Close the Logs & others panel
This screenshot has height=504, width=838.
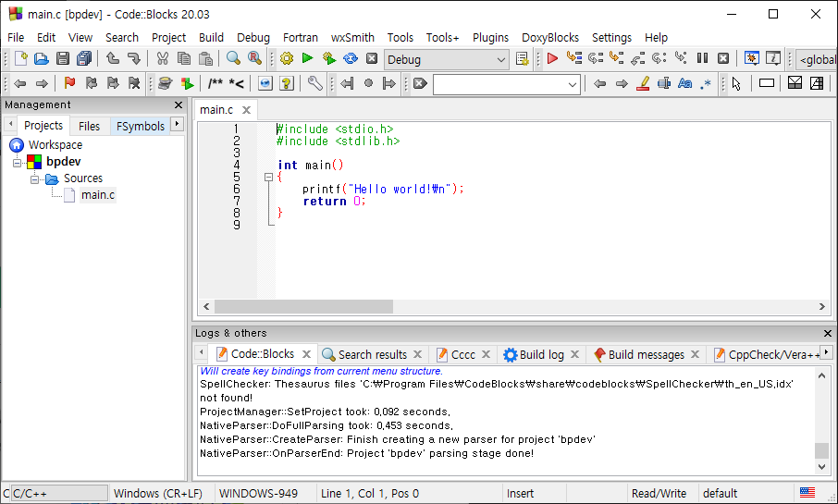click(827, 333)
